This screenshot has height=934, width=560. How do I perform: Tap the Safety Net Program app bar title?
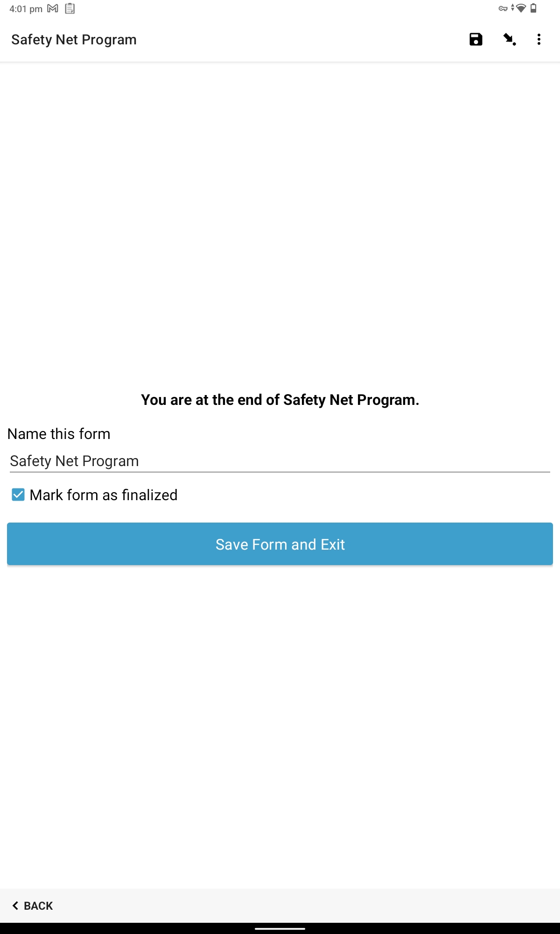click(x=74, y=40)
